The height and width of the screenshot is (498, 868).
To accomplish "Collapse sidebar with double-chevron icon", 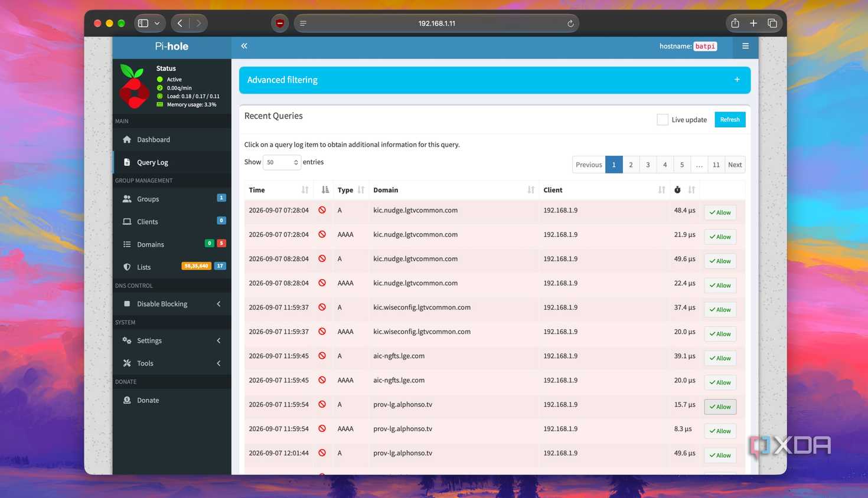I will click(244, 46).
